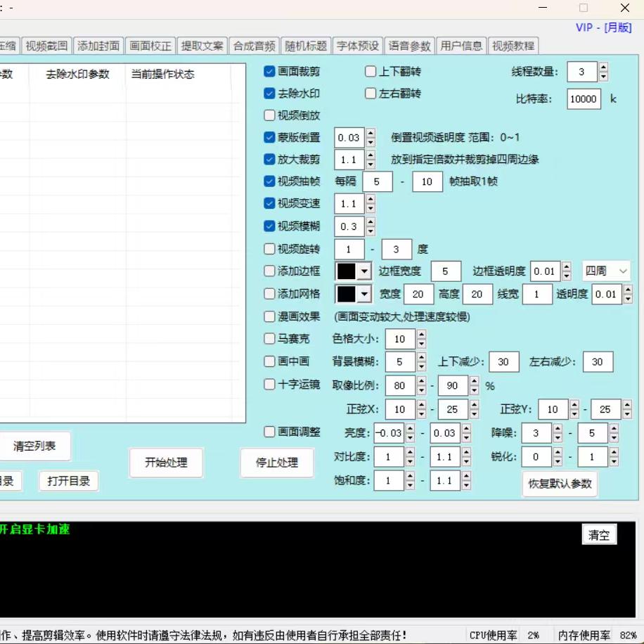Enable 马赛克 checkbox
Screen dimensions: 644x644
[x=269, y=339]
